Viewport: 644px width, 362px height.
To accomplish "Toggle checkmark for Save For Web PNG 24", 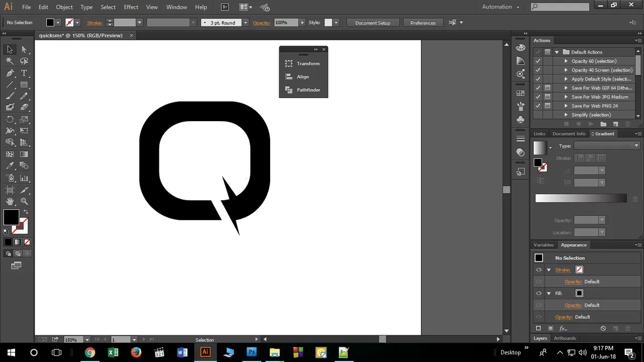I will point(538,106).
